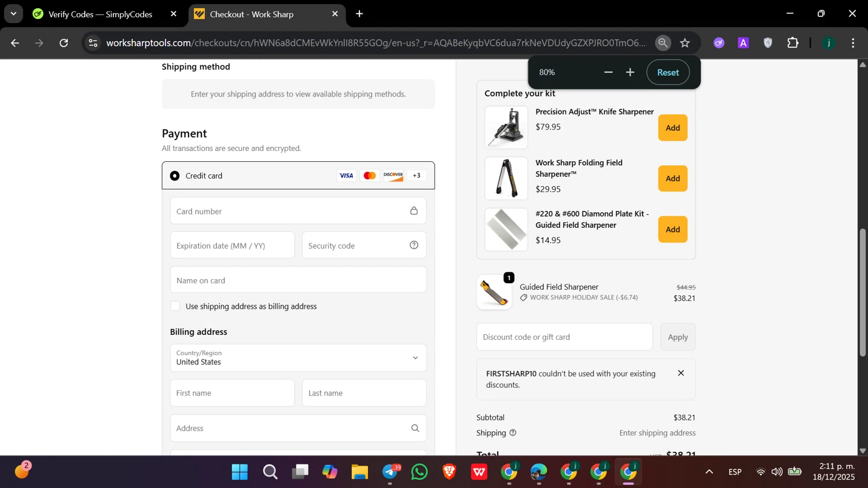The image size is (868, 488).
Task: Open a new browser tab
Action: click(359, 14)
